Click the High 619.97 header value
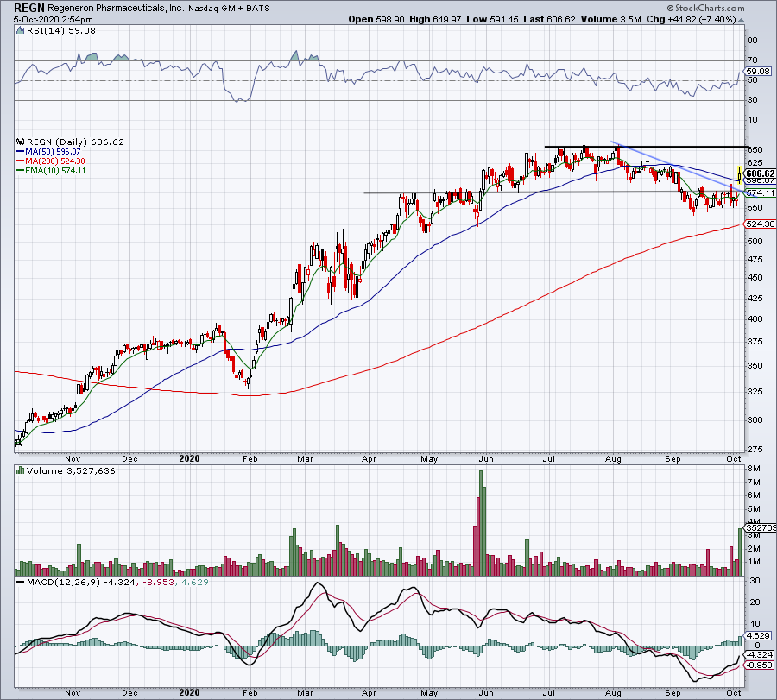 tap(435, 19)
